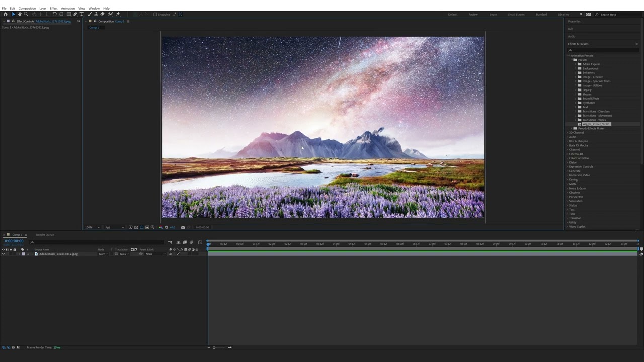644x362 pixels.
Task: Select the Zoom magnifier tool
Action: pyautogui.click(x=26, y=14)
